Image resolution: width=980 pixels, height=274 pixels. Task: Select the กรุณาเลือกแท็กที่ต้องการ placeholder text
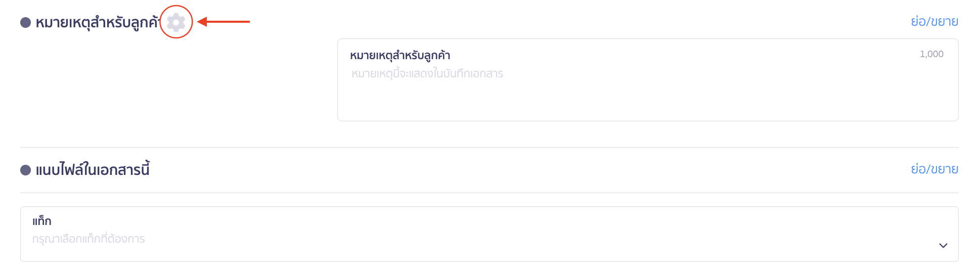point(88,239)
